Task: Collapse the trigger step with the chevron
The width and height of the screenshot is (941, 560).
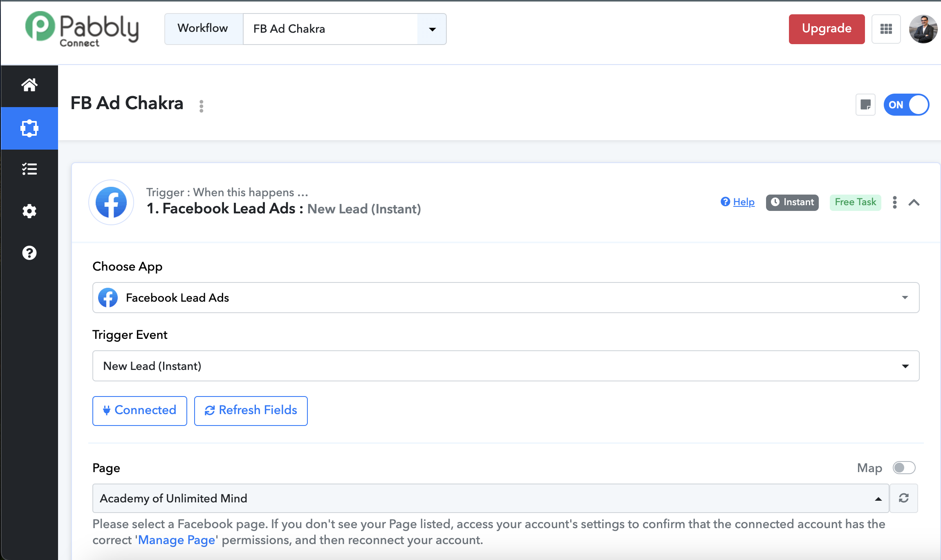Action: pyautogui.click(x=914, y=202)
